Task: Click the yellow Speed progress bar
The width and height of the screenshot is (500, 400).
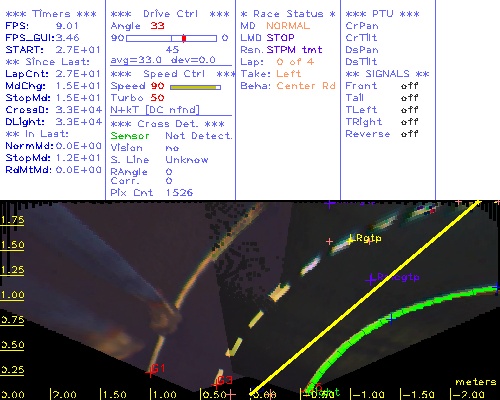Action: (x=195, y=87)
